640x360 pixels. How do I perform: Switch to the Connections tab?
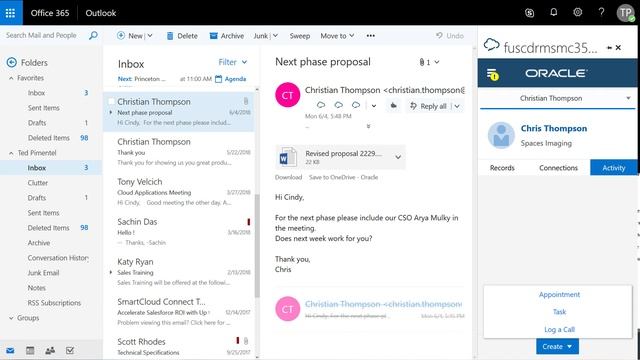click(558, 168)
